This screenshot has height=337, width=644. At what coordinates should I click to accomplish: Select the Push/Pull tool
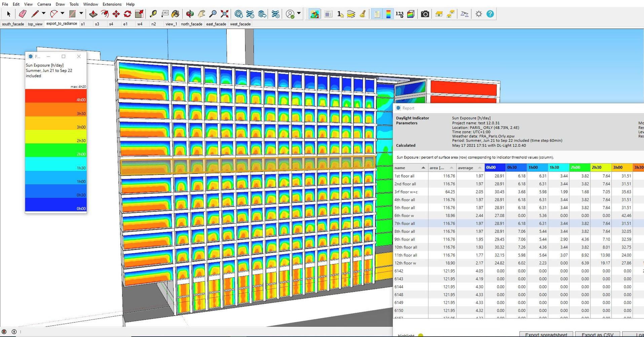[x=93, y=14]
